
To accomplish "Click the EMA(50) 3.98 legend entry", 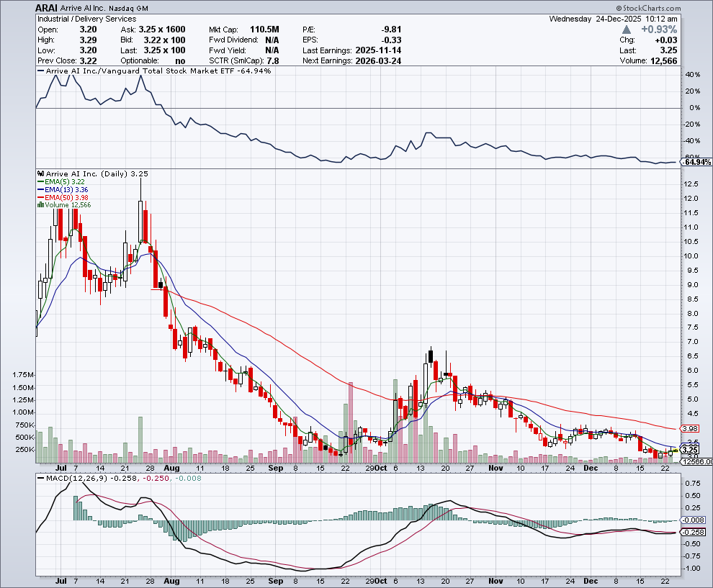I will click(63, 198).
